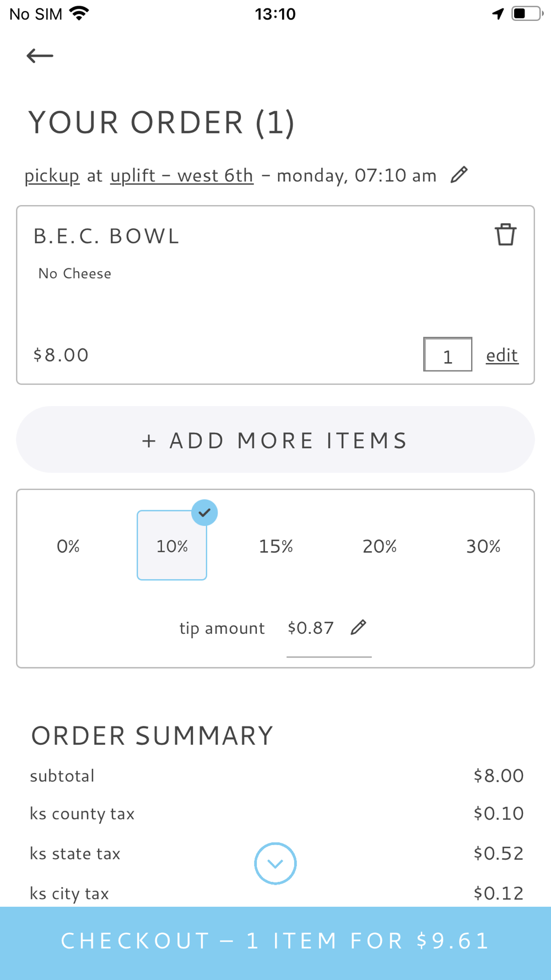
Task: Tap pencil icon beside pickup time
Action: [459, 175]
